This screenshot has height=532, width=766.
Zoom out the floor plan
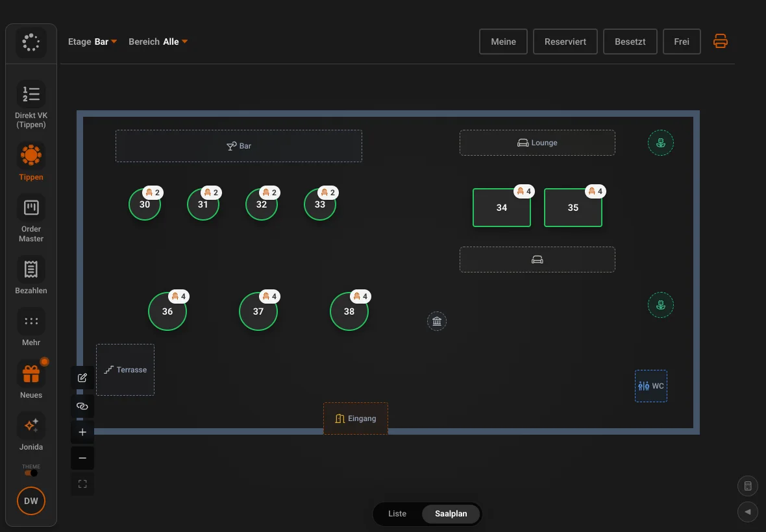(82, 458)
